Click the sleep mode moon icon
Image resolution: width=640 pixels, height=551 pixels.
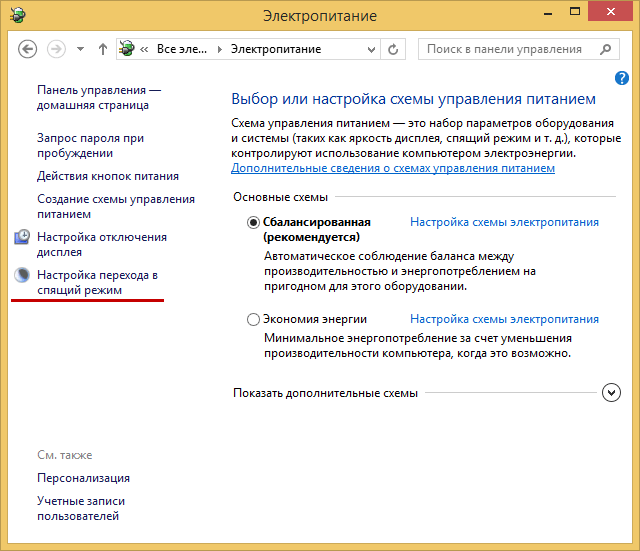click(x=23, y=275)
